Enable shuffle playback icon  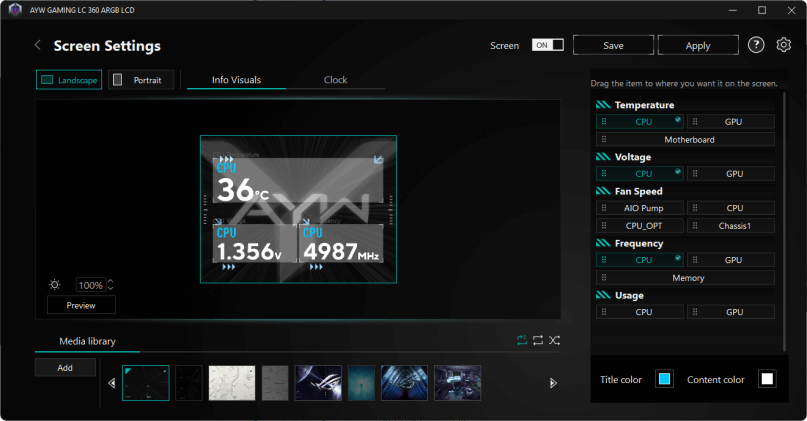pos(554,340)
